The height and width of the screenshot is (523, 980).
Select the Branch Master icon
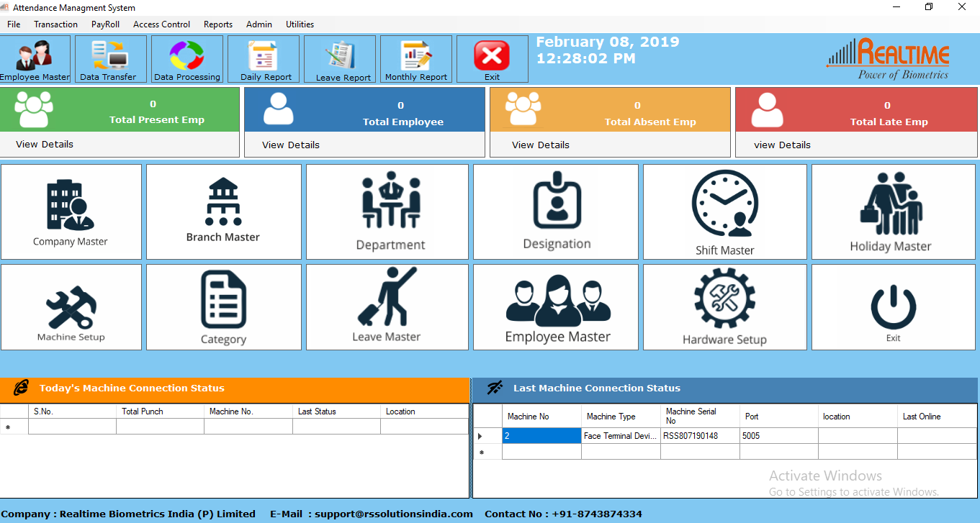[223, 211]
